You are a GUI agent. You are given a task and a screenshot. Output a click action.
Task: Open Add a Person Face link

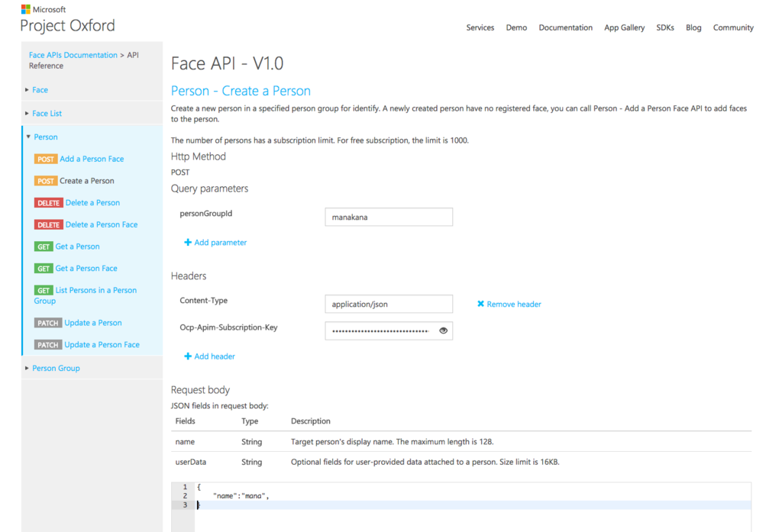click(x=92, y=159)
